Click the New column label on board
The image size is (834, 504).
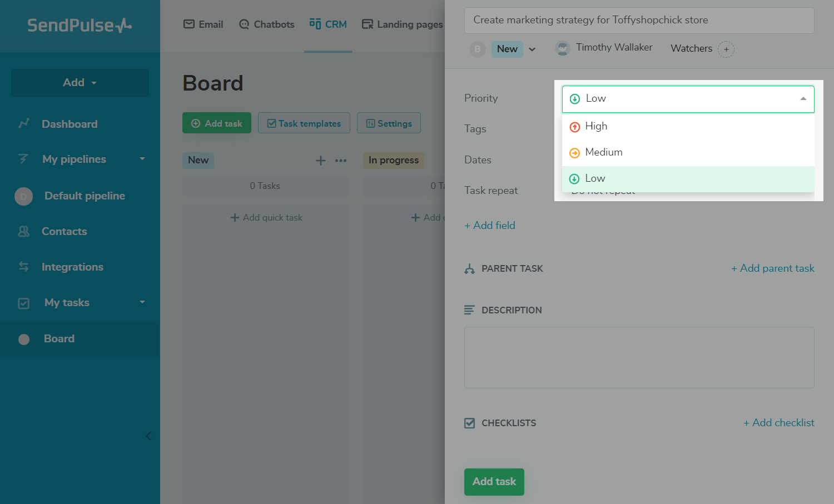coord(198,161)
